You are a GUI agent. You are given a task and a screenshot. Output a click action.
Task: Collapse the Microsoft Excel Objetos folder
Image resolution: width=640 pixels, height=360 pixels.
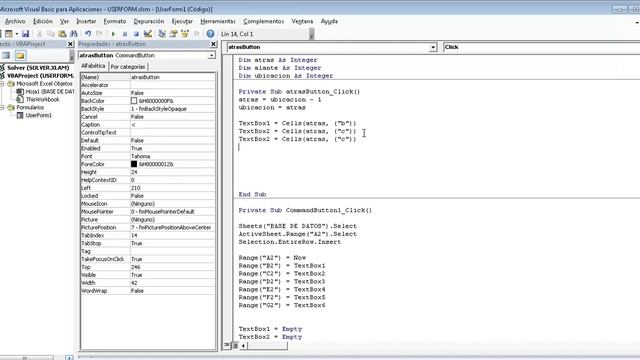pos(2,84)
